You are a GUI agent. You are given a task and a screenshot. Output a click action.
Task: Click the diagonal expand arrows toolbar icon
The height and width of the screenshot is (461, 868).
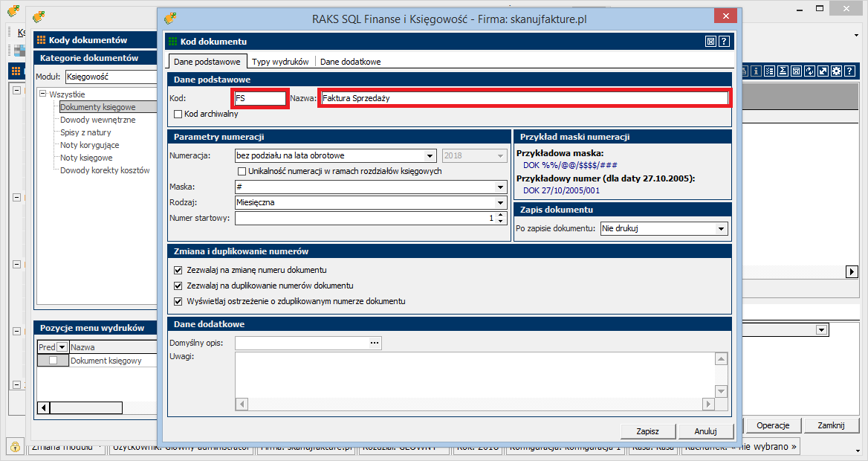(823, 71)
